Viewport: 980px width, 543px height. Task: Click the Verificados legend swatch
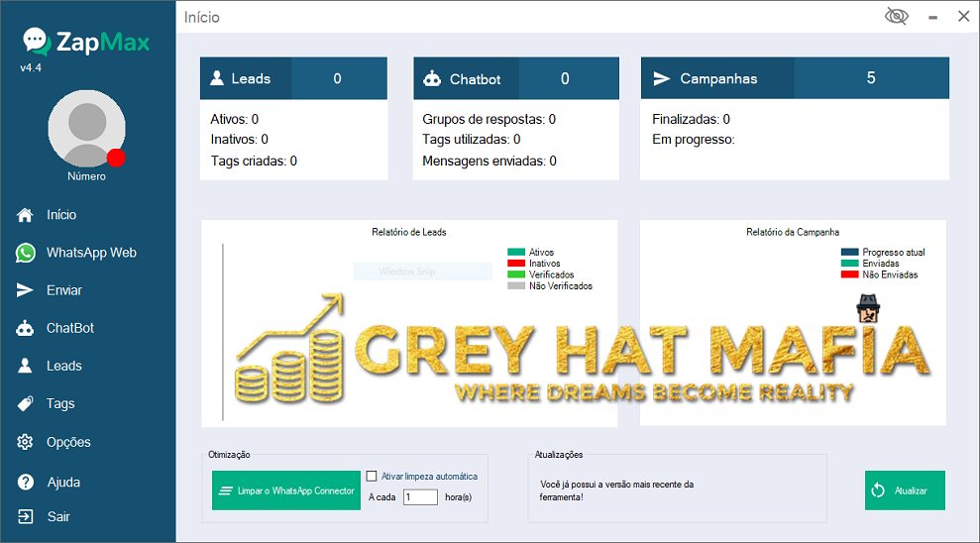[516, 274]
